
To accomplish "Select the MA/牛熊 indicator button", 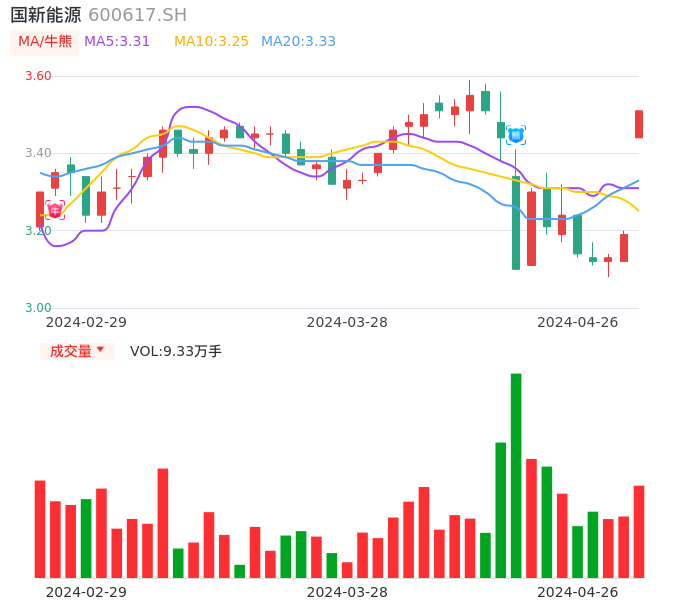I will [x=44, y=42].
